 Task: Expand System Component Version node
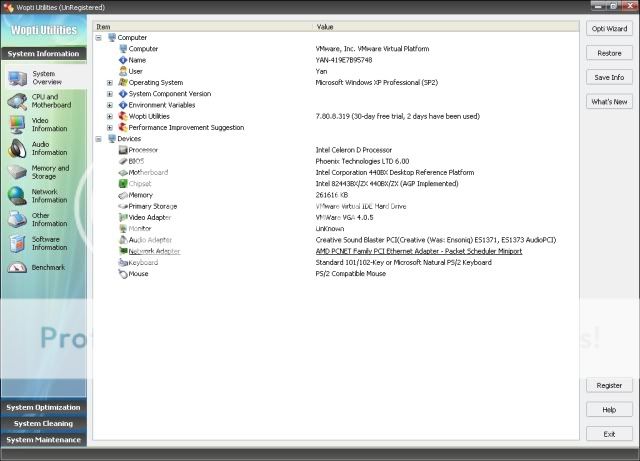(x=110, y=94)
